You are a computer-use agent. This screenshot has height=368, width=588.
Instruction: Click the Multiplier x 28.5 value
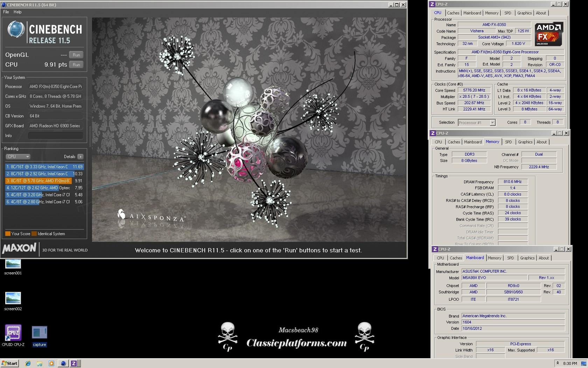click(x=474, y=97)
